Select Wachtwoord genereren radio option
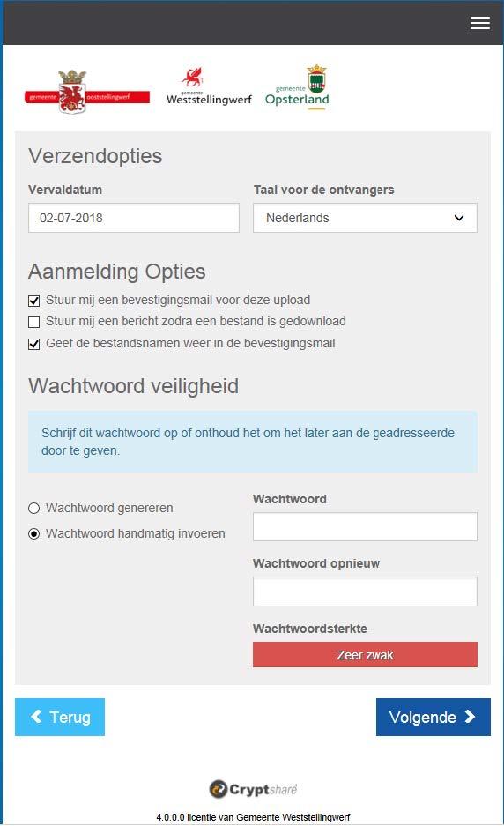This screenshot has width=504, height=826. 33,509
